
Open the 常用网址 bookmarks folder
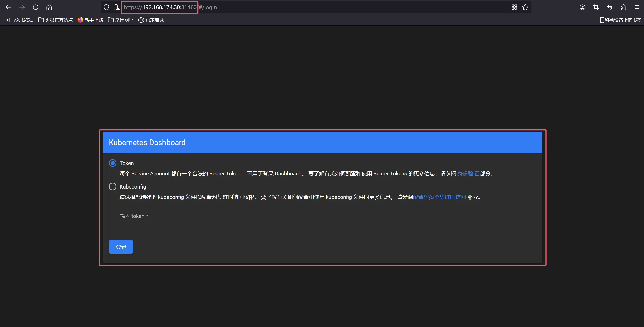click(121, 20)
